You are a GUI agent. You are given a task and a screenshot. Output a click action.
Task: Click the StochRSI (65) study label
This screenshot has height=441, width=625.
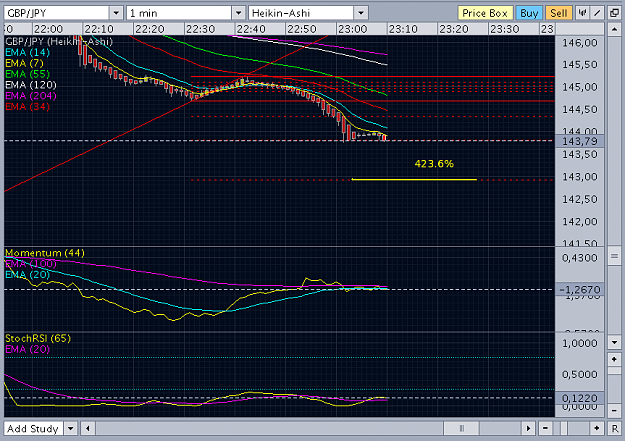(x=38, y=338)
